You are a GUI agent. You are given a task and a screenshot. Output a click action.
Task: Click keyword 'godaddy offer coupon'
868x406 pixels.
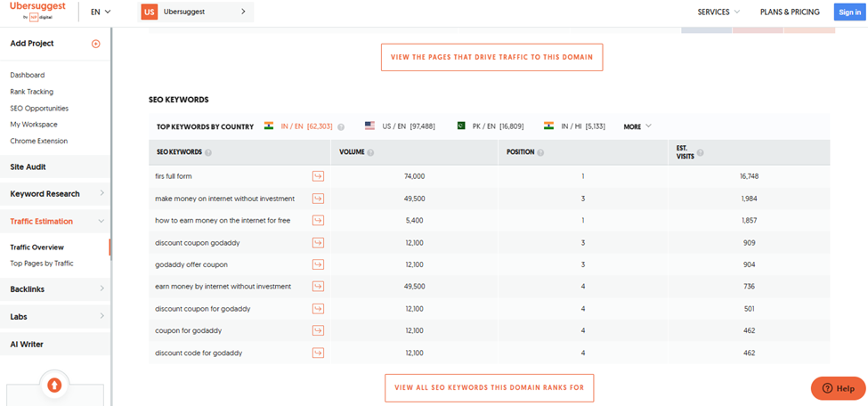191,264
